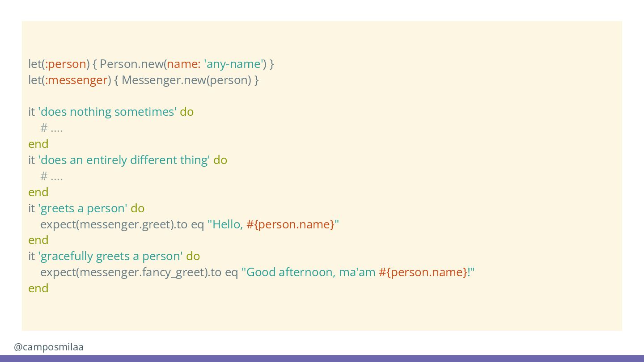Click the line starting "expect(messenger.greet).to eq"
The width and height of the screenshot is (644, 362).
190,224
